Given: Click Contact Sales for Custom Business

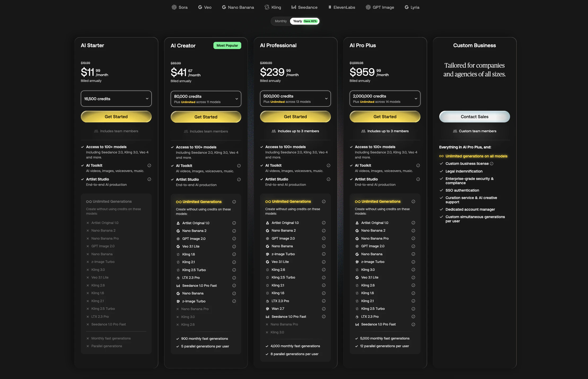Looking at the screenshot, I should pos(475,117).
